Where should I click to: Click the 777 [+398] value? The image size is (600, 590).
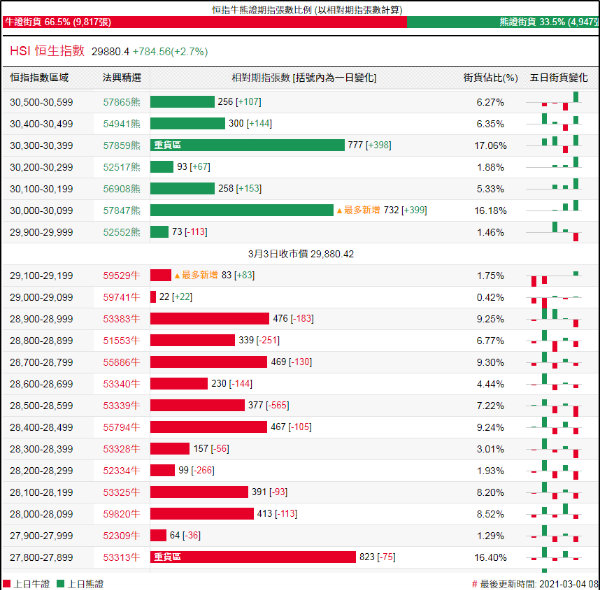point(370,145)
